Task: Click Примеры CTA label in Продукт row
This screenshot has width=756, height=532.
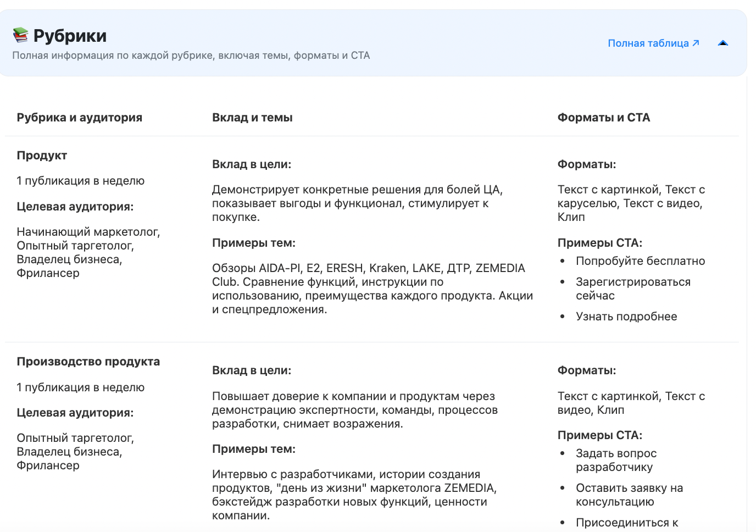Action: (599, 243)
